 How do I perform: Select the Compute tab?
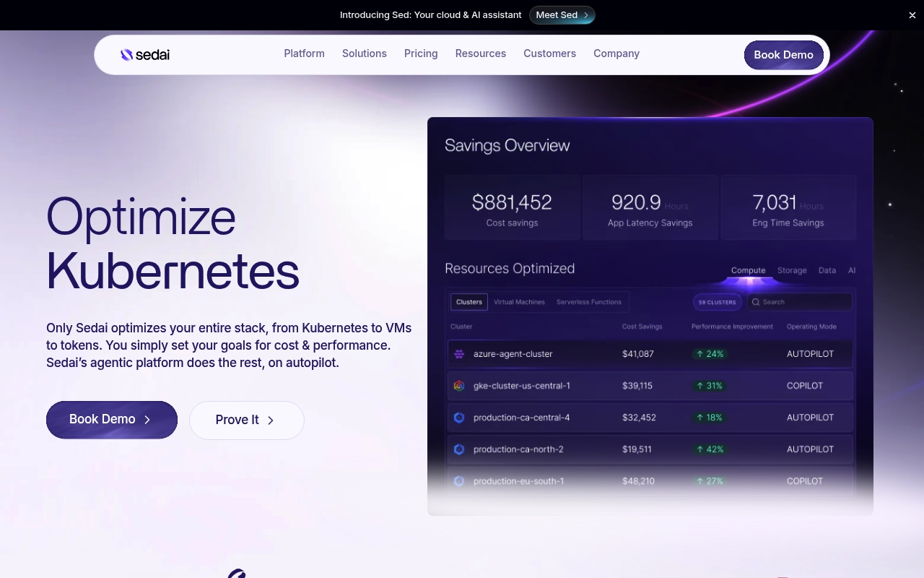coord(749,270)
